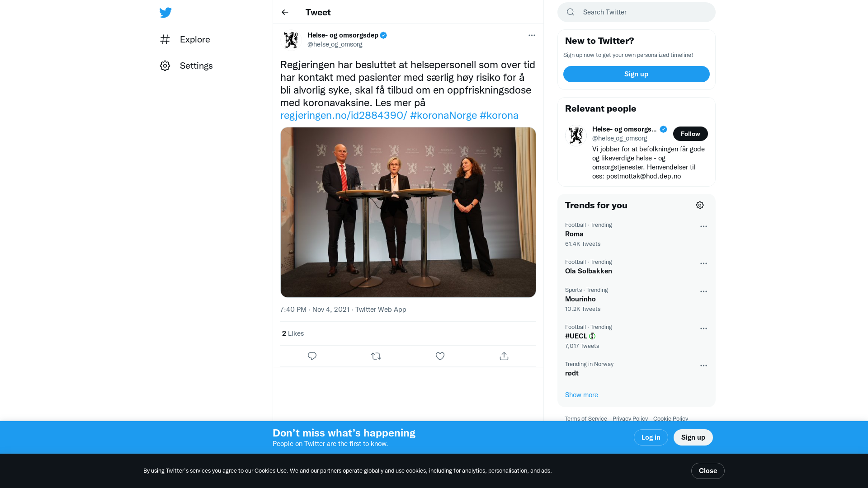This screenshot has height=488, width=868.
Task: Click the Search Twitter field
Action: [642, 12]
